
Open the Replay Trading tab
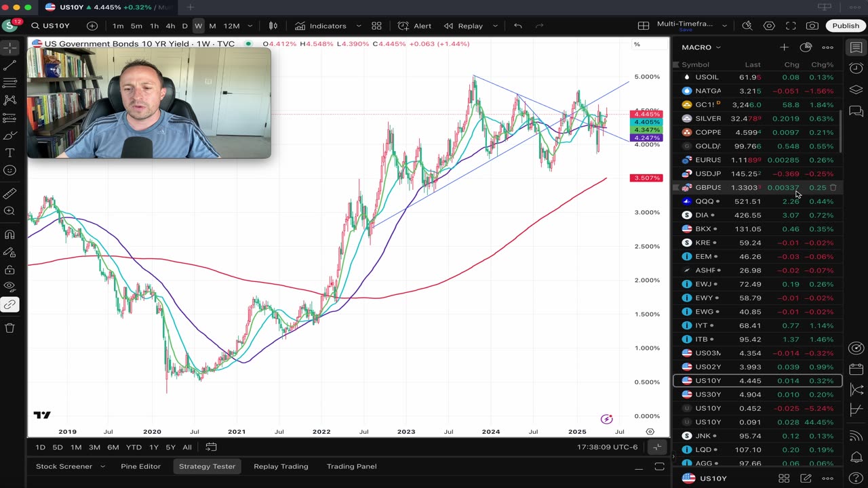(x=281, y=466)
